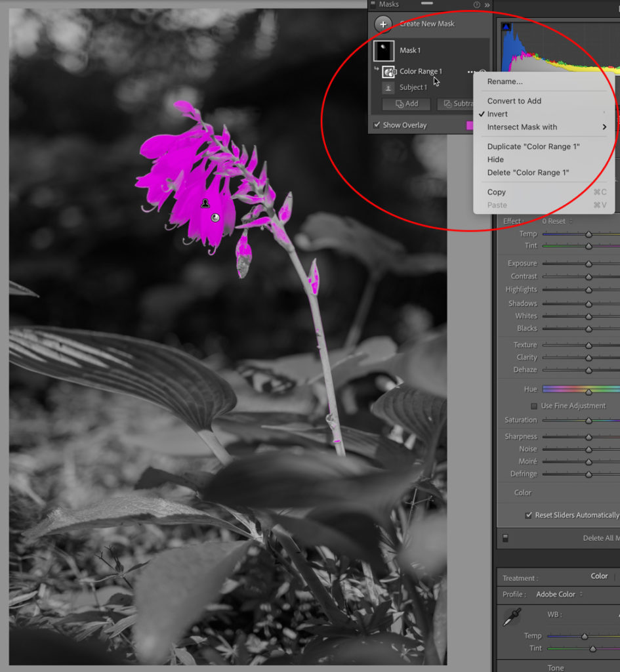Adjust the Dehaze slider handle

(589, 370)
